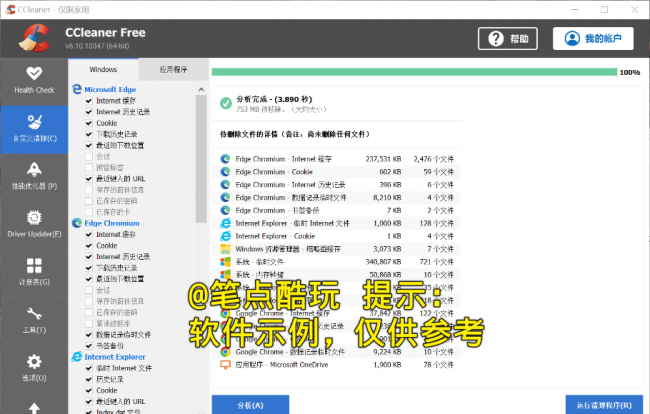Click the icon of Edge Chromium - Cookie result

[225, 172]
